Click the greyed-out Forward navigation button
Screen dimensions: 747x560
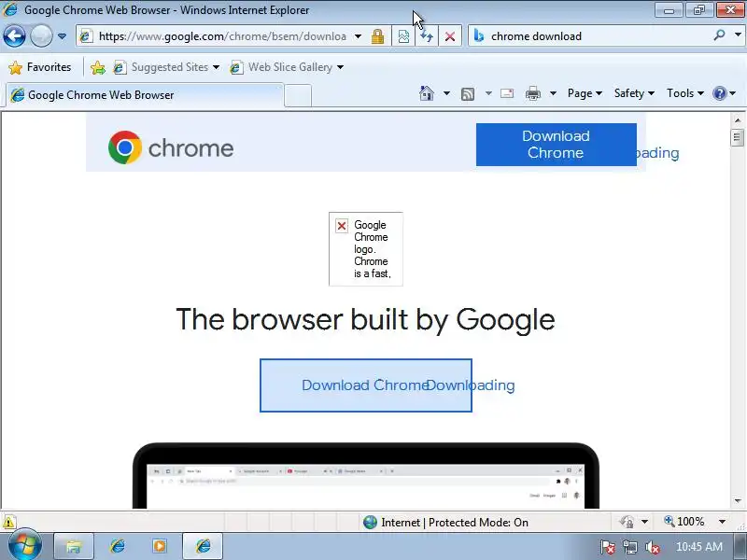point(41,36)
